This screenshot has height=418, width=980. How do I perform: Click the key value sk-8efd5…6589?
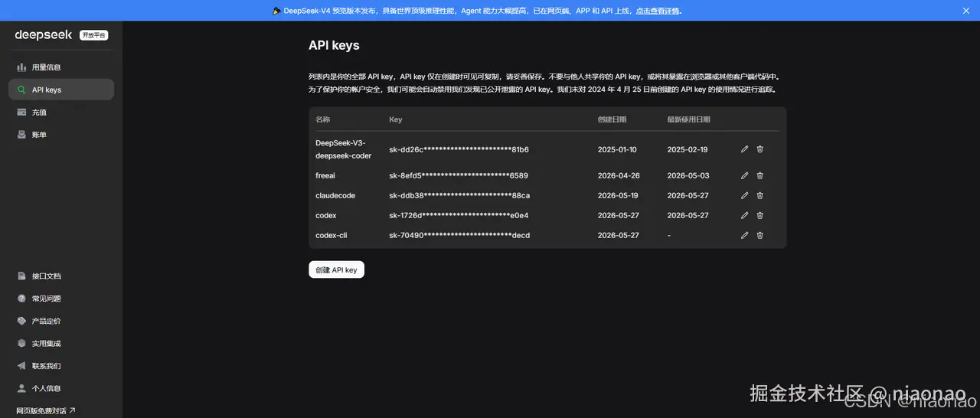pyautogui.click(x=459, y=175)
